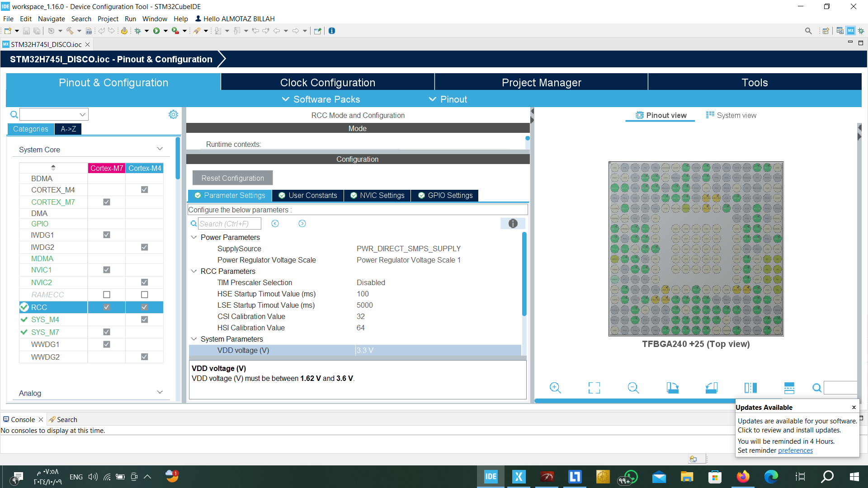
Task: Rotate the chip view clockwise
Action: click(673, 388)
